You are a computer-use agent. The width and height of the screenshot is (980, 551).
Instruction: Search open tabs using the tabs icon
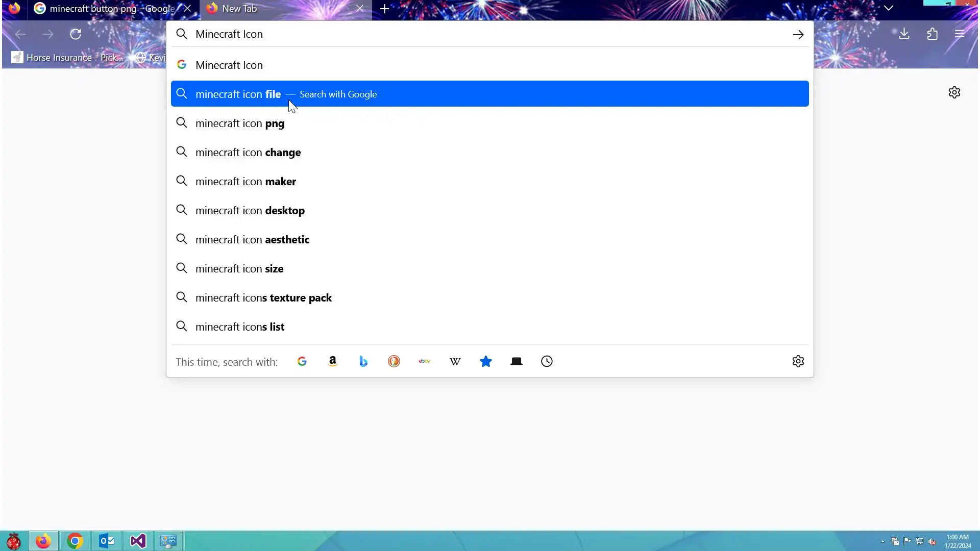pyautogui.click(x=516, y=361)
